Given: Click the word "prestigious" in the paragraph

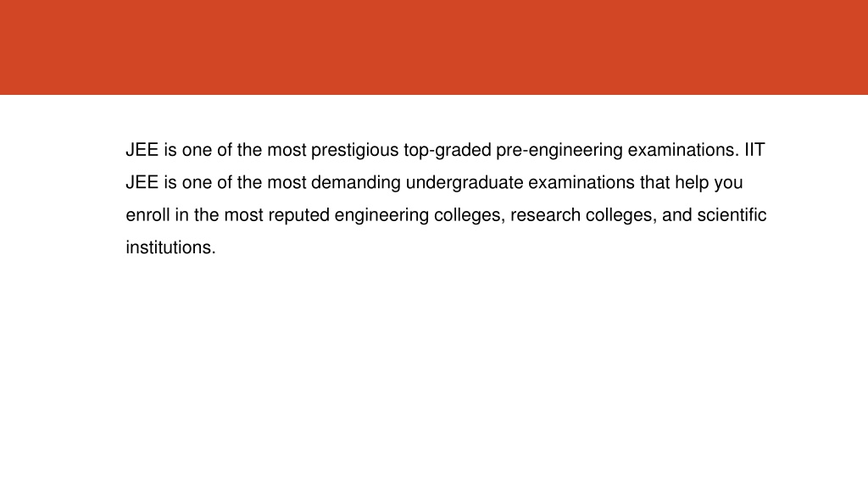Looking at the screenshot, I should (354, 151).
